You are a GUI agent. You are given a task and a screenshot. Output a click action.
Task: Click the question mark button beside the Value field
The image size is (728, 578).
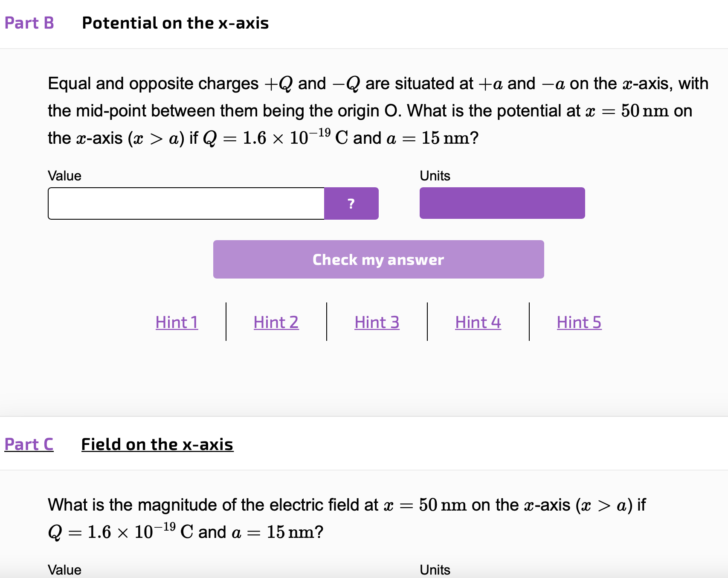point(351,203)
